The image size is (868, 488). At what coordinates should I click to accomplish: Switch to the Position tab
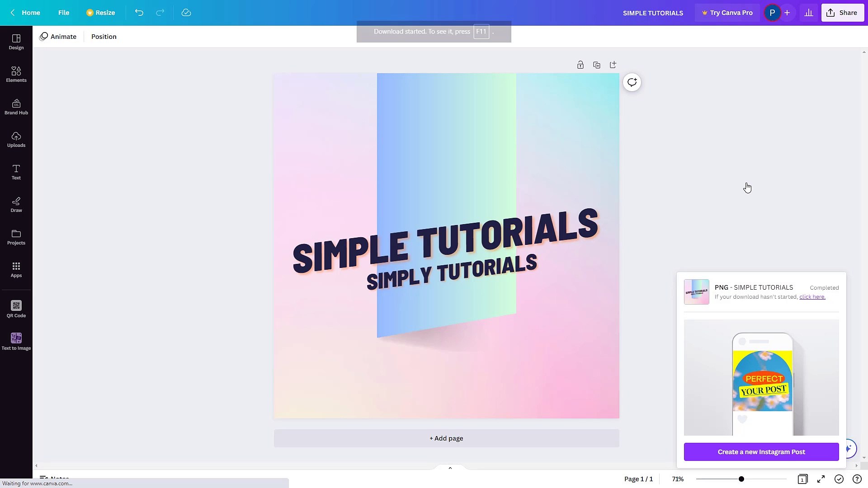click(104, 36)
